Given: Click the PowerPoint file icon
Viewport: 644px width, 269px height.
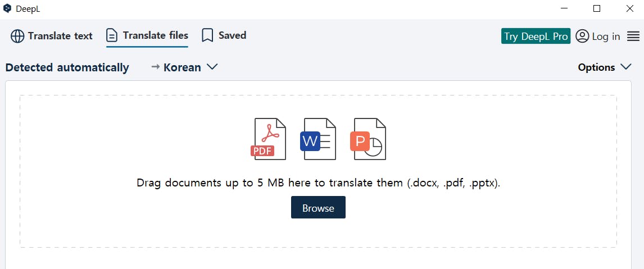Looking at the screenshot, I should tap(368, 139).
